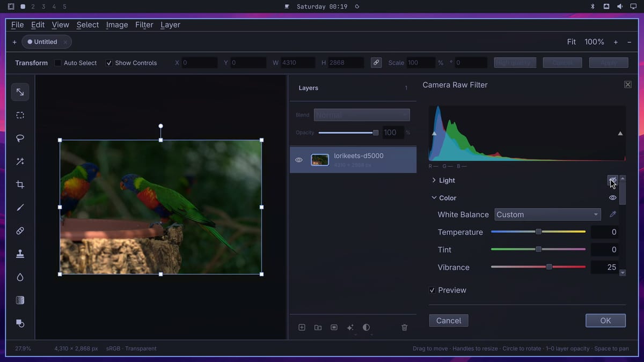Image resolution: width=644 pixels, height=362 pixels.
Task: Click OK in Camera Raw Filter
Action: click(x=605, y=321)
